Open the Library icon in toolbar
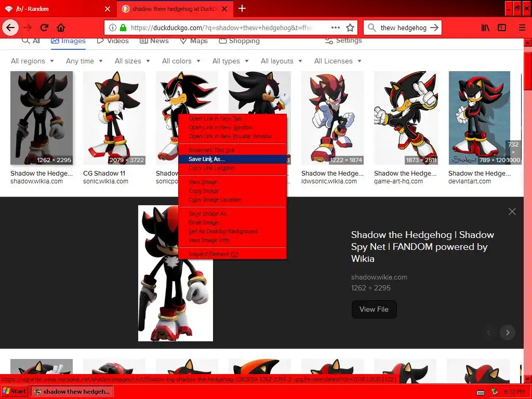Viewport: 532px width, 399px height. pyautogui.click(x=486, y=28)
